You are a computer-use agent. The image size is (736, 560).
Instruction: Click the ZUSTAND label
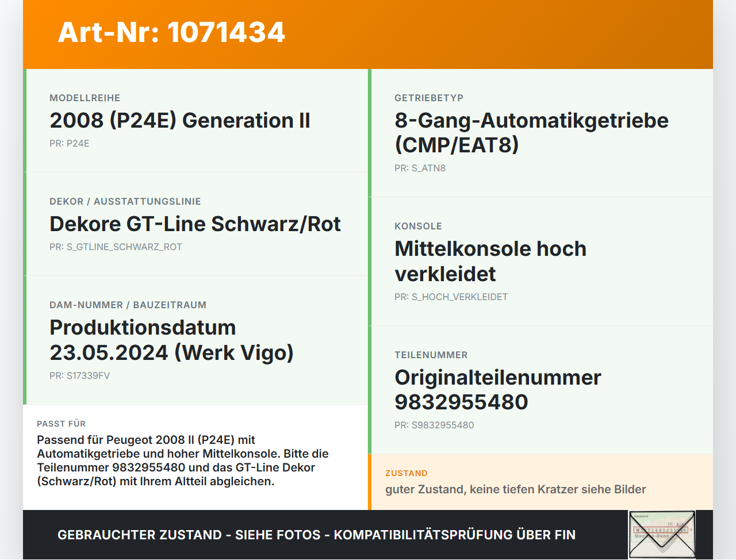click(407, 473)
